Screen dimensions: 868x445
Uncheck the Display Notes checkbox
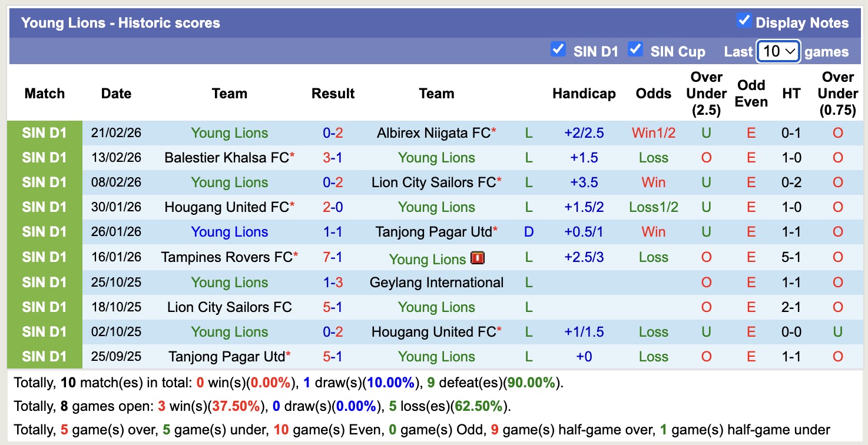point(744,21)
